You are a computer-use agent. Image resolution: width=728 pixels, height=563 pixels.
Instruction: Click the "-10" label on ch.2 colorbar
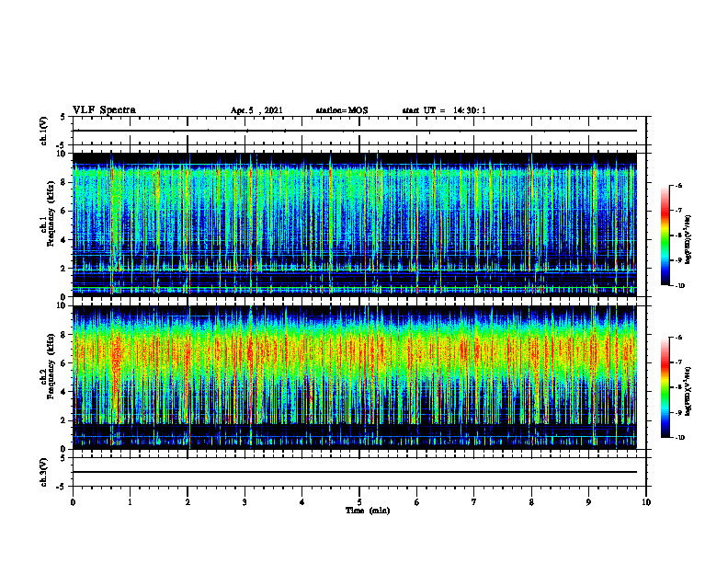point(679,438)
